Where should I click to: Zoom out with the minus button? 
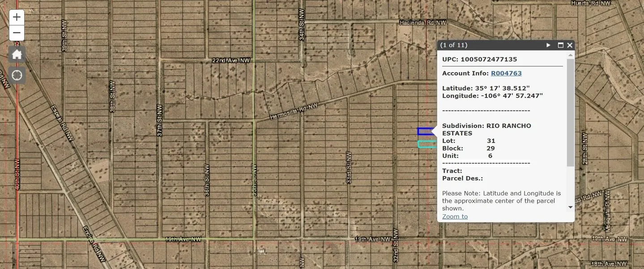(17, 33)
